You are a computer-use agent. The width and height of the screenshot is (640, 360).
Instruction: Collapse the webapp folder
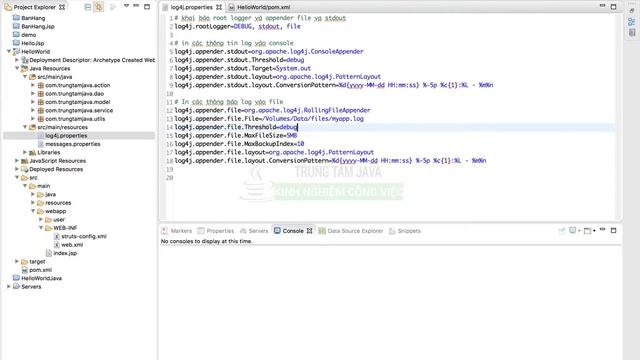33,211
